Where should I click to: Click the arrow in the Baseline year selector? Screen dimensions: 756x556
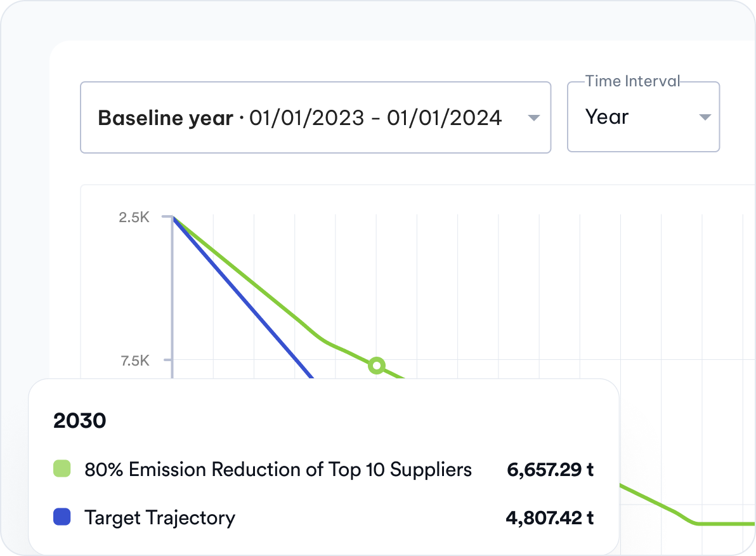point(534,118)
